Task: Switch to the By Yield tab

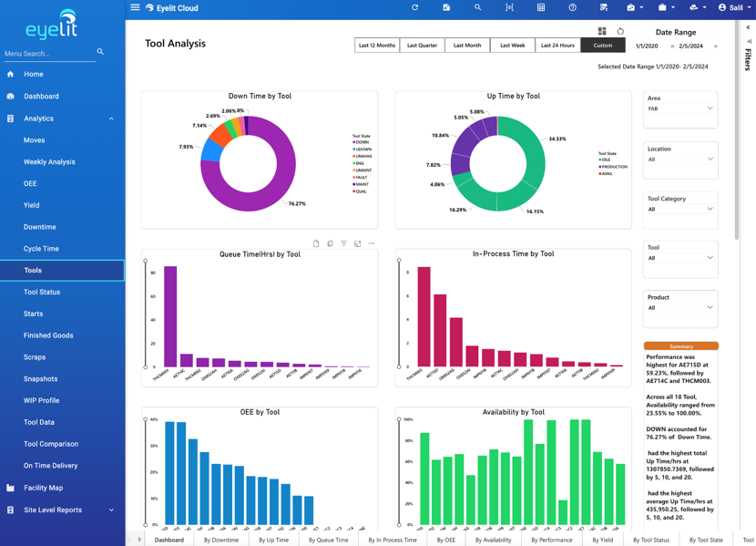Action: [x=603, y=540]
